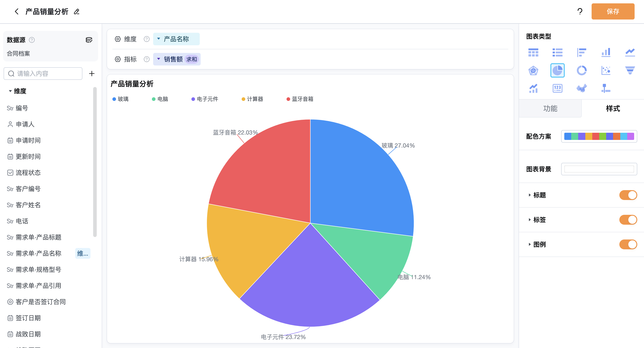Expand the 标题 style section
The width and height of the screenshot is (644, 348).
tap(530, 195)
